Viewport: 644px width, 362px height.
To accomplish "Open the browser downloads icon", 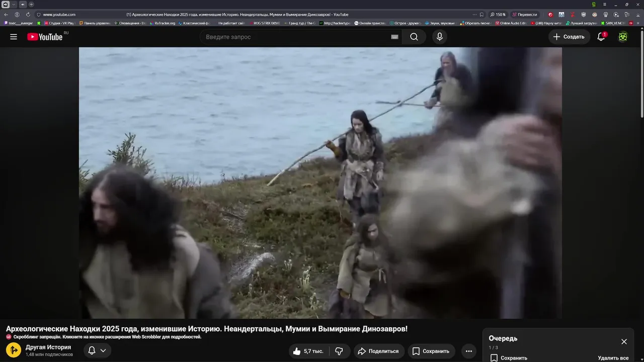I will pyautogui.click(x=637, y=15).
